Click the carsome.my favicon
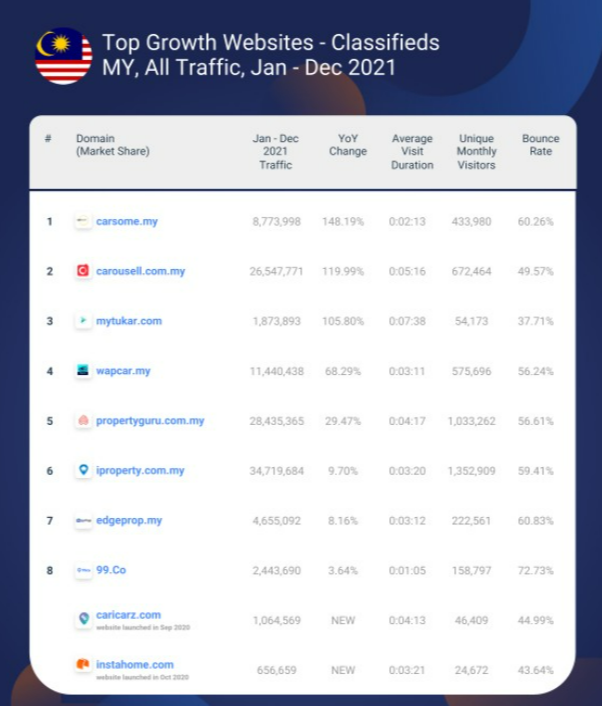This screenshot has width=602, height=706. coord(83,222)
